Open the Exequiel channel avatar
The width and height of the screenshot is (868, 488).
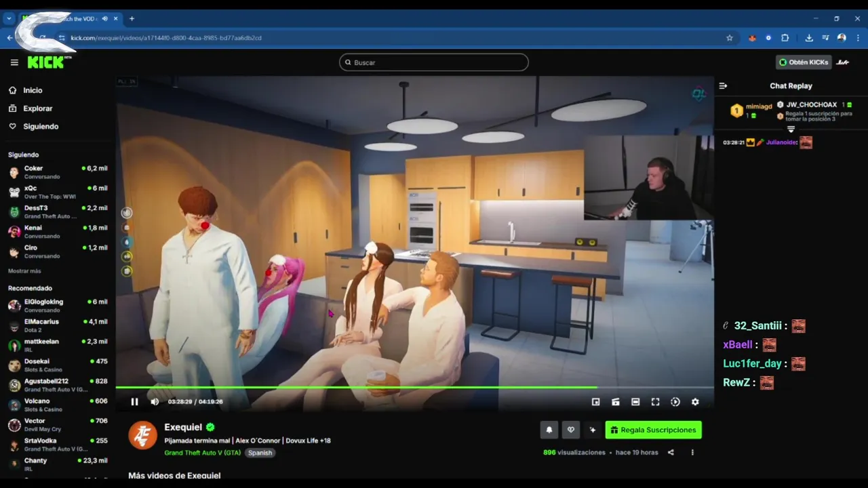point(142,435)
